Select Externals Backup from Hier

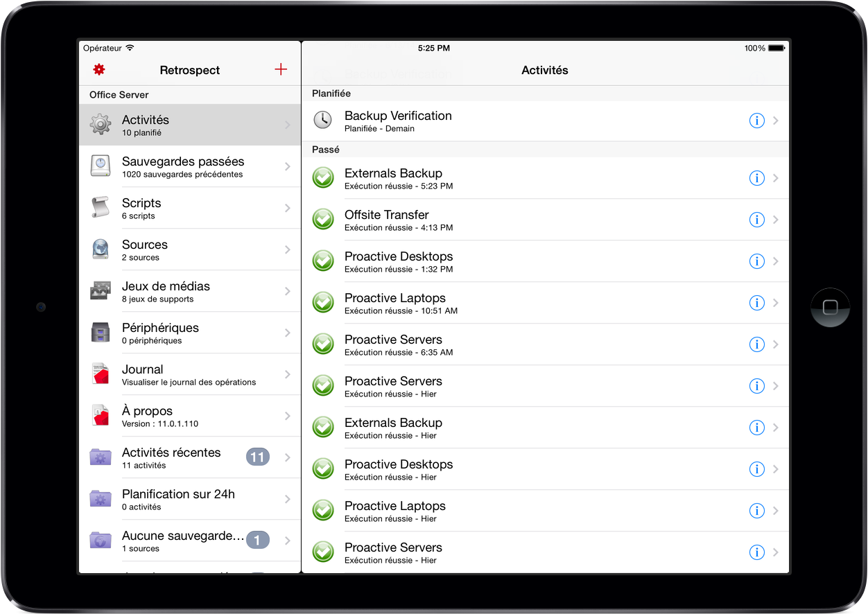pyautogui.click(x=546, y=428)
